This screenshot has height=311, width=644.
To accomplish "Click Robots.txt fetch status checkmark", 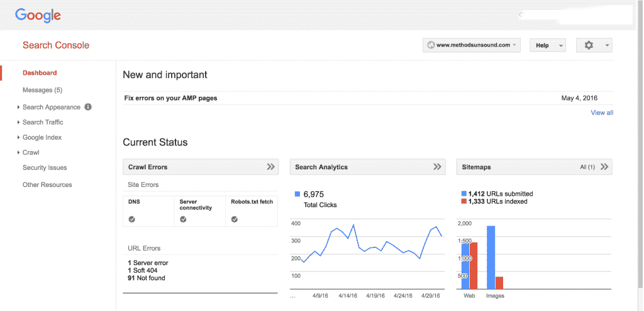I will coord(235,219).
